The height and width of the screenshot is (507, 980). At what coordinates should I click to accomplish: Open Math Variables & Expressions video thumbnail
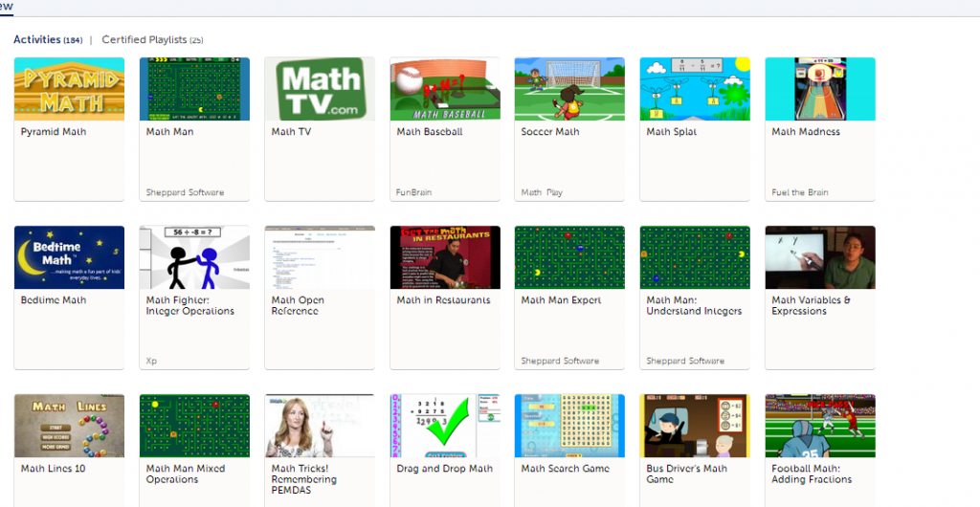click(x=820, y=257)
